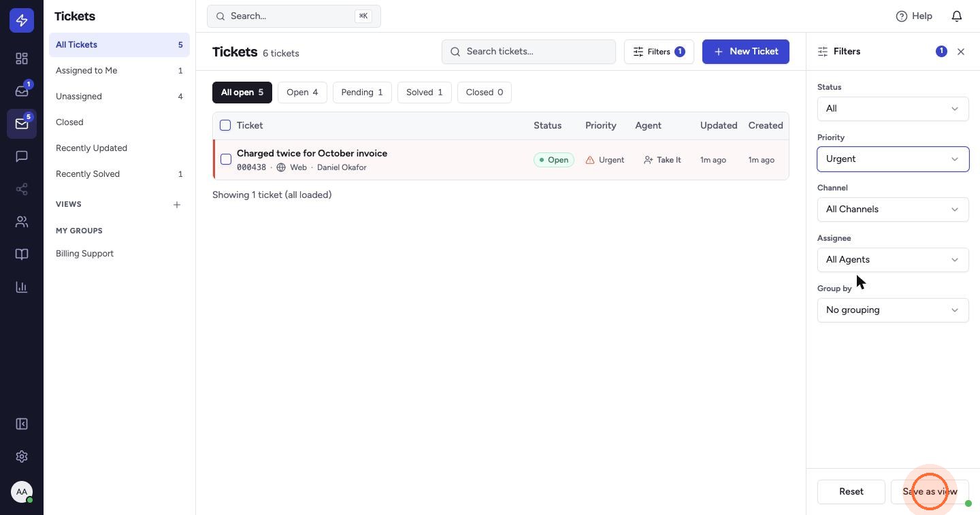
Task: Open the Channel dropdown showing All Channels
Action: [893, 210]
